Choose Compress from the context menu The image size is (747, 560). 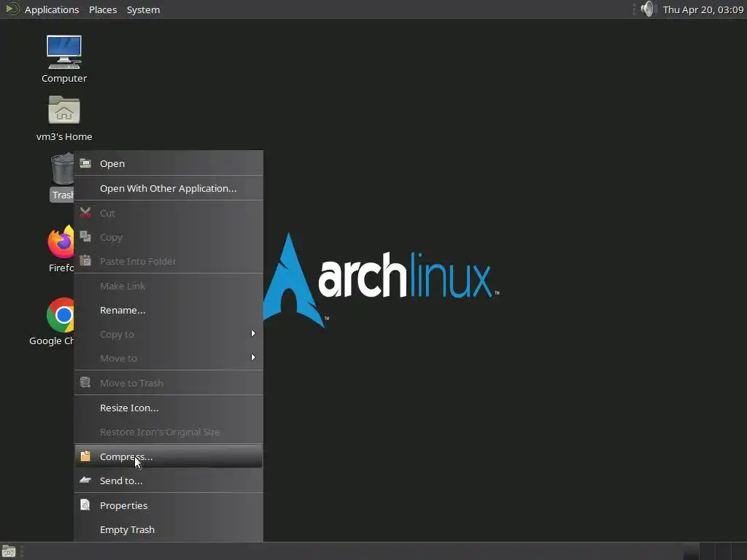tap(169, 456)
